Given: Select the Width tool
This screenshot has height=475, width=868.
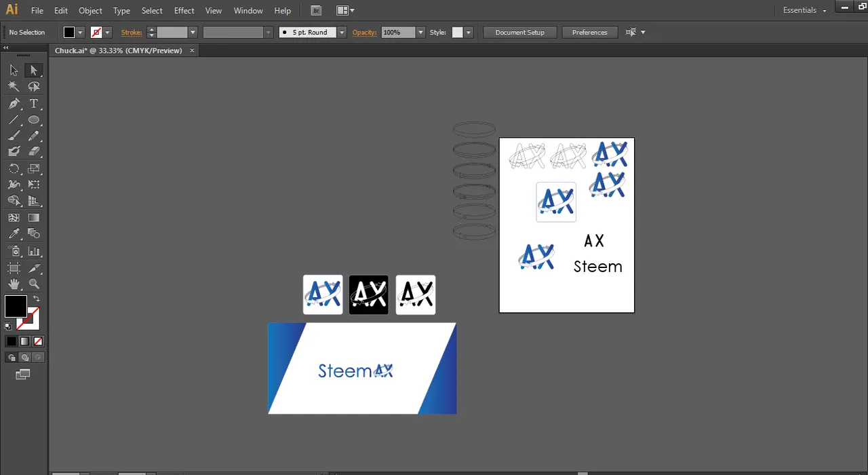Looking at the screenshot, I should [14, 185].
